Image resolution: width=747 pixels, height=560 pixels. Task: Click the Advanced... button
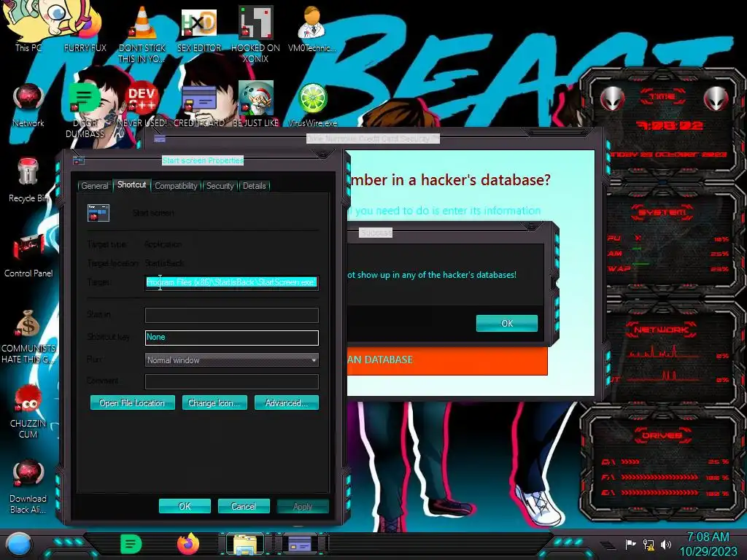click(x=286, y=402)
